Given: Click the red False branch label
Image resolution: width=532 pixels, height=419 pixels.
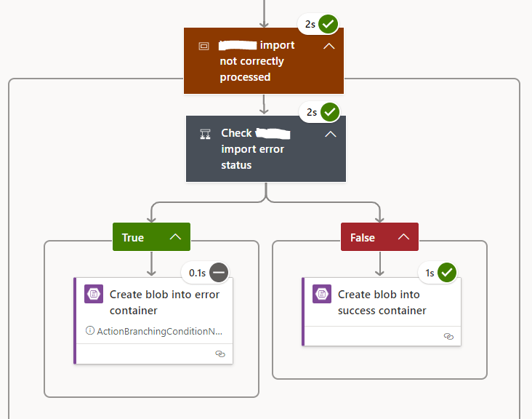Looking at the screenshot, I should pos(363,237).
